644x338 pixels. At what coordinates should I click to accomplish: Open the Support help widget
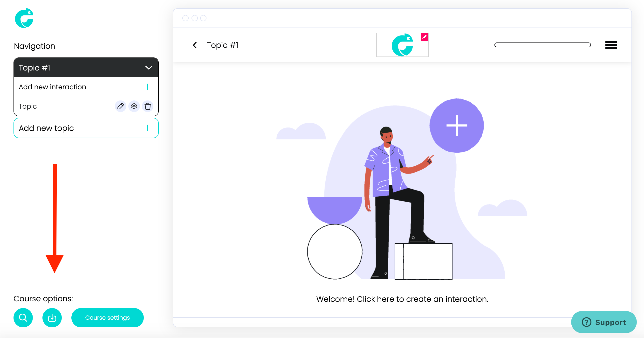[604, 322]
